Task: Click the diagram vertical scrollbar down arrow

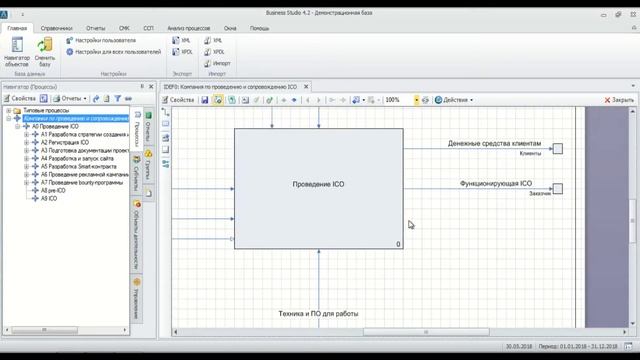Action: click(x=633, y=324)
